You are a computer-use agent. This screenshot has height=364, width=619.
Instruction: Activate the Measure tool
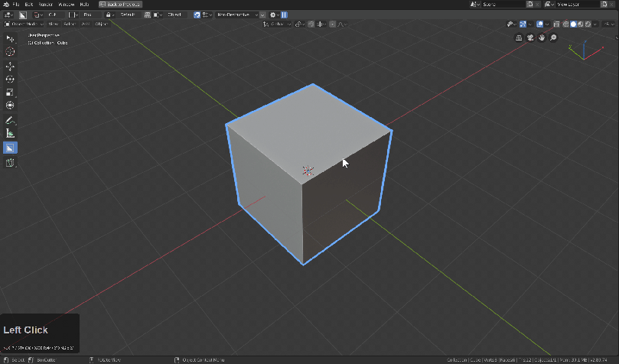click(10, 133)
